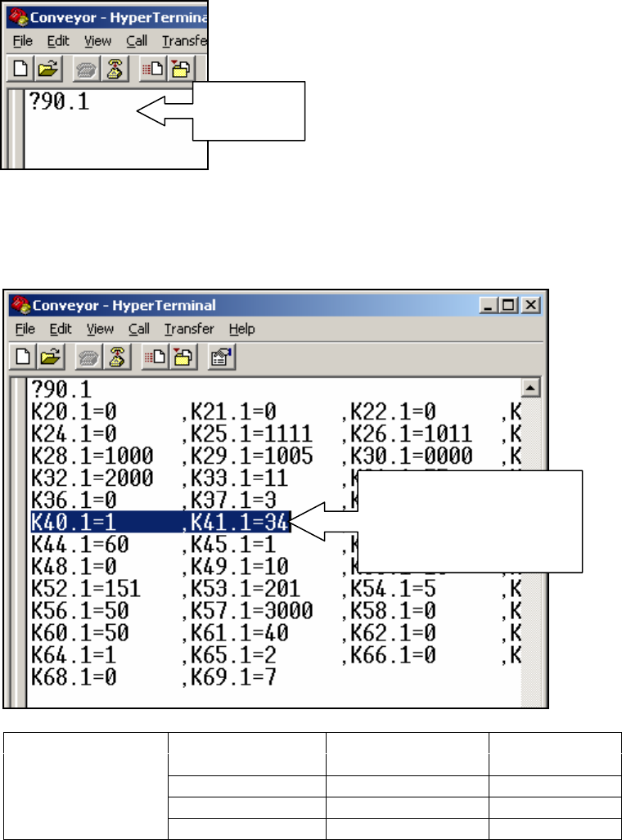Click Send icon in full HyperTerminal window
The width and height of the screenshot is (622, 840).
pos(155,357)
